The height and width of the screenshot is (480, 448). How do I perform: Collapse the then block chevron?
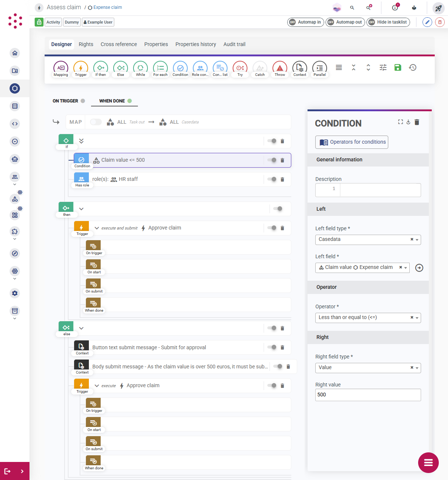pos(81,209)
